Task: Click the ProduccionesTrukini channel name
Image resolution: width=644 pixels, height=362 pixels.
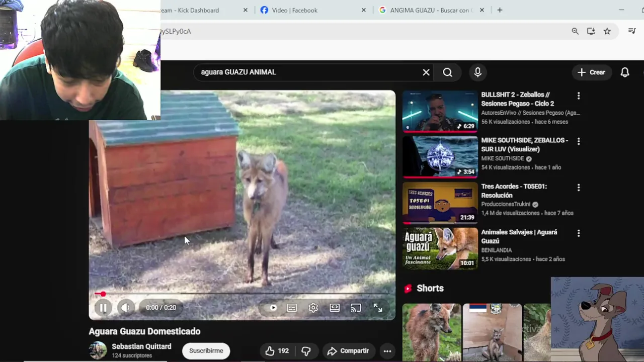Action: (x=506, y=204)
